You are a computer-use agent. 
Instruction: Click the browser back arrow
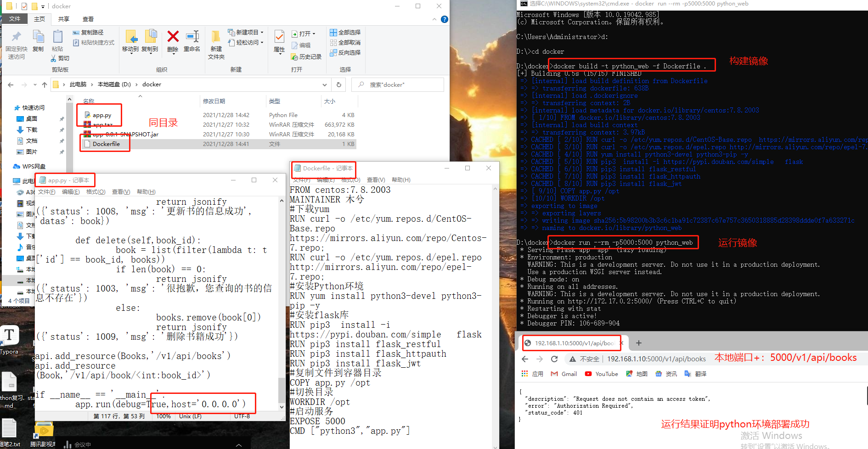point(525,359)
